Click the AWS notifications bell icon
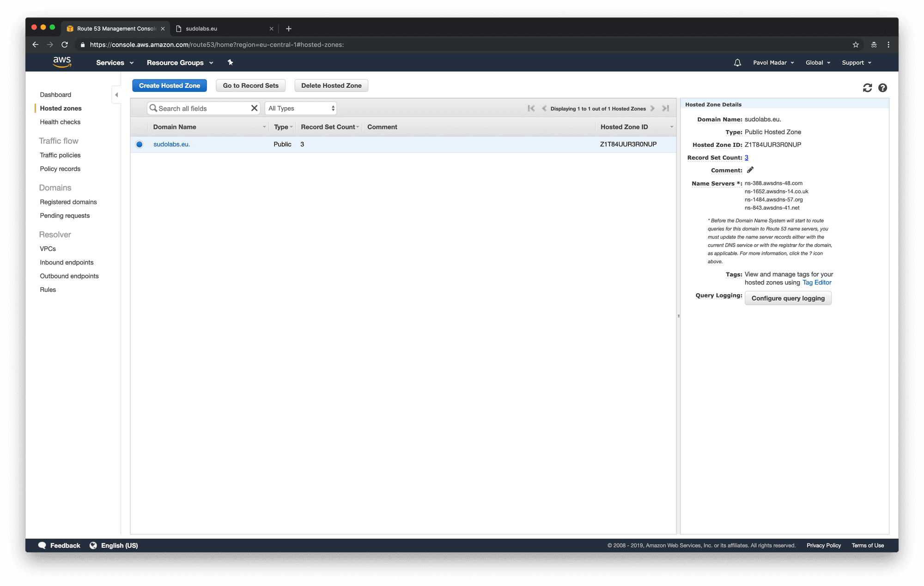 click(736, 62)
